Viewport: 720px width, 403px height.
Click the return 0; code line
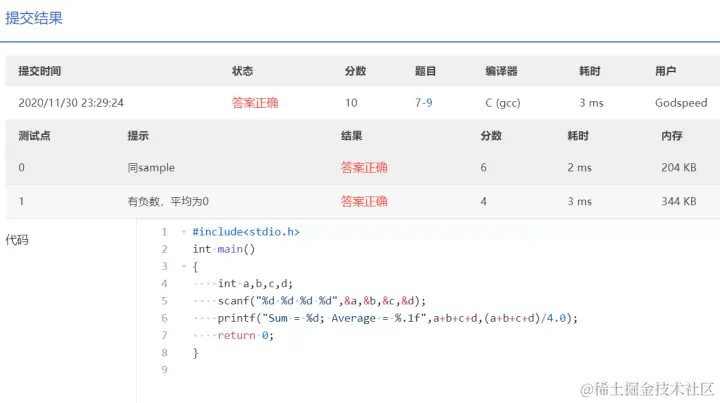(245, 336)
